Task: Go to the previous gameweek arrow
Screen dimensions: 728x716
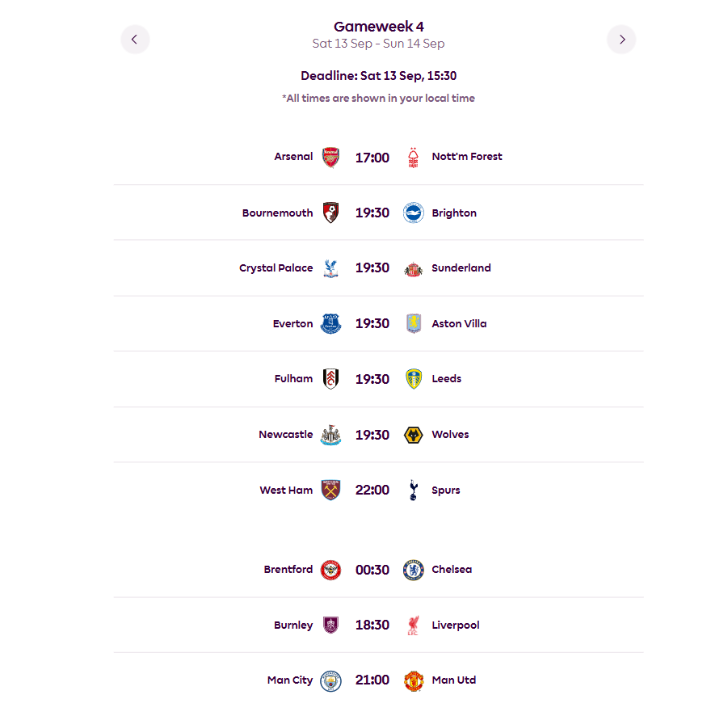Action: (x=135, y=39)
